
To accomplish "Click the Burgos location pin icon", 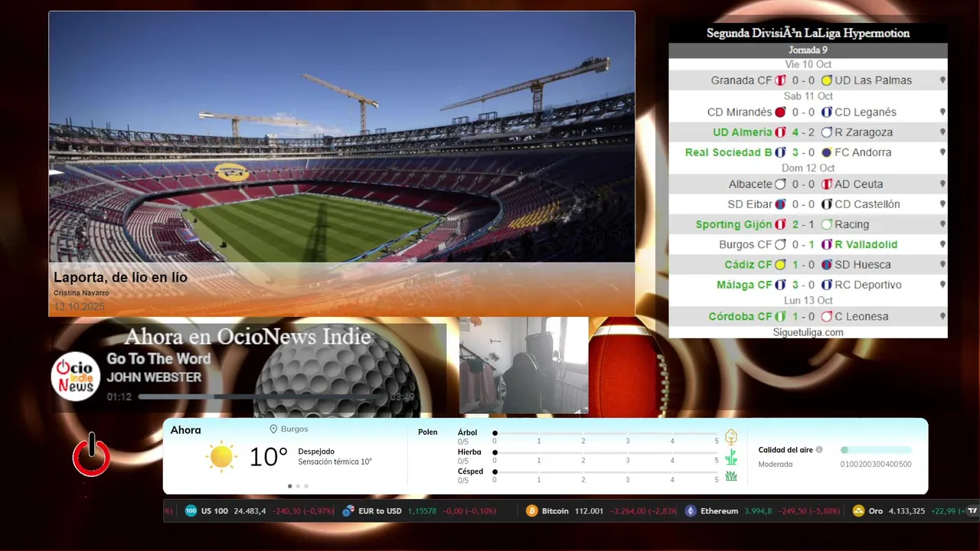I will pos(273,429).
